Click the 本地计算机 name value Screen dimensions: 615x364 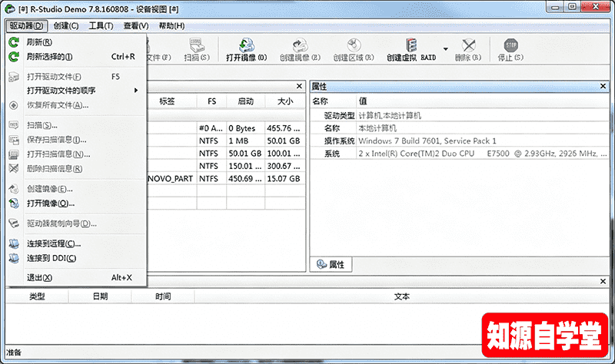click(377, 128)
